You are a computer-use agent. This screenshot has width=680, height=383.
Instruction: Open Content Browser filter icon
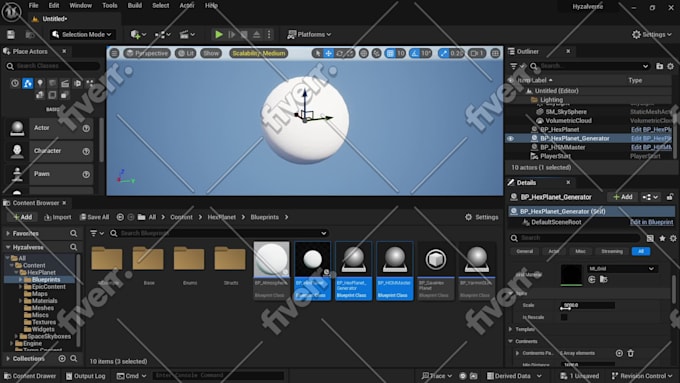[96, 233]
